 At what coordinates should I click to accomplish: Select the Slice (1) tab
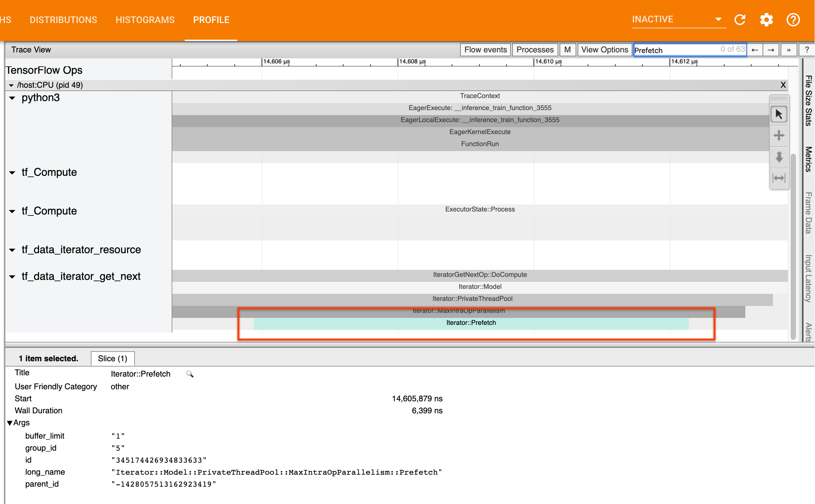click(113, 358)
